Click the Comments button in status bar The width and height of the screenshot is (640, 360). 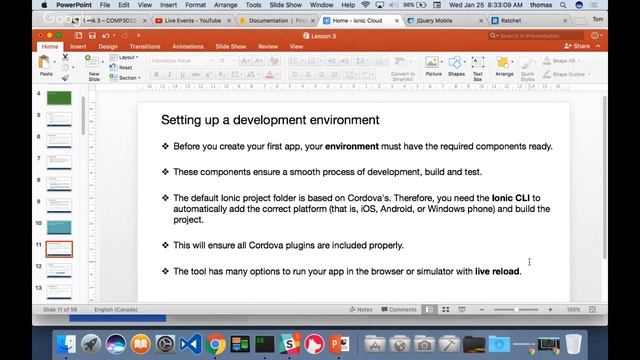tap(398, 309)
